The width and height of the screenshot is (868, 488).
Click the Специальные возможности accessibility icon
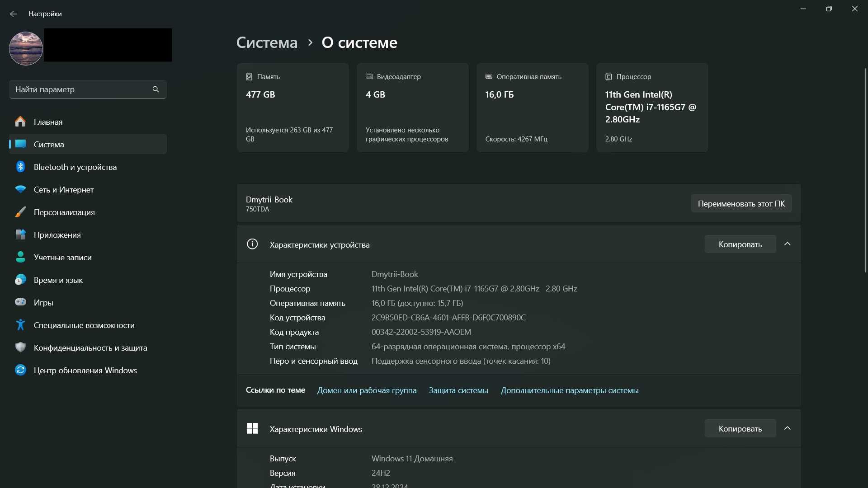20,325
